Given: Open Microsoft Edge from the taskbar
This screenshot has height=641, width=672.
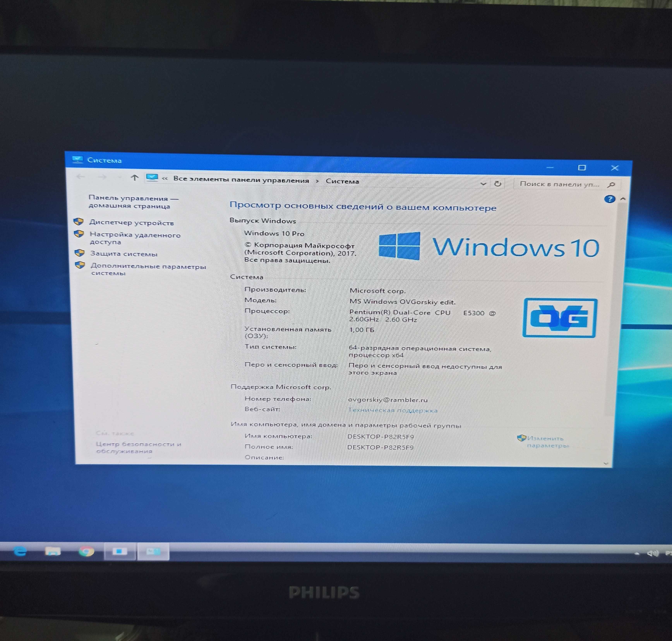Looking at the screenshot, I should 20,551.
